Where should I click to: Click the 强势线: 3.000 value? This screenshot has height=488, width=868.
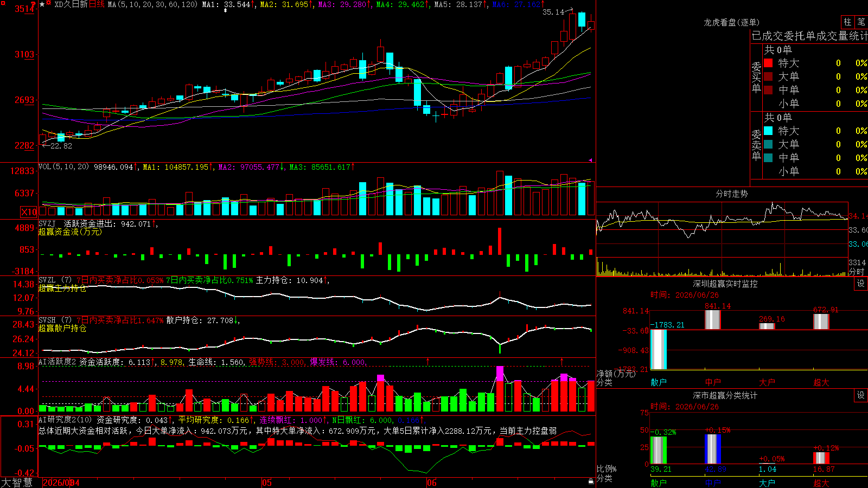(x=277, y=362)
